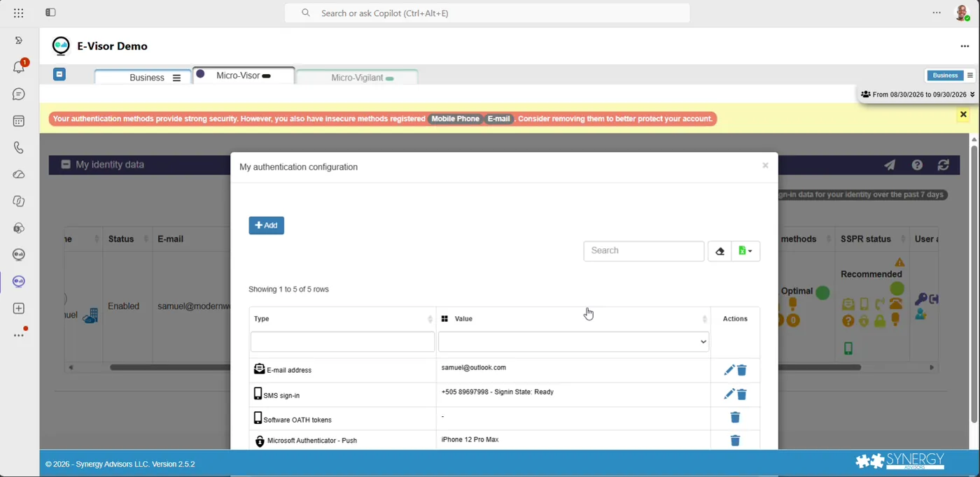This screenshot has height=477, width=980.
Task: Open the Teams activity bell notifications
Action: [19, 67]
